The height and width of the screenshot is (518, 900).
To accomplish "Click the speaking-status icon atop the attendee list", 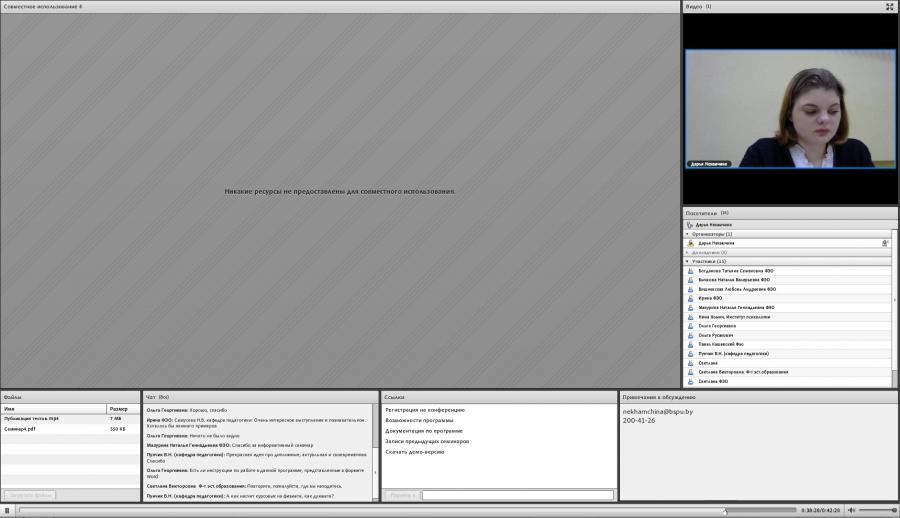I will pyautogui.click(x=690, y=225).
